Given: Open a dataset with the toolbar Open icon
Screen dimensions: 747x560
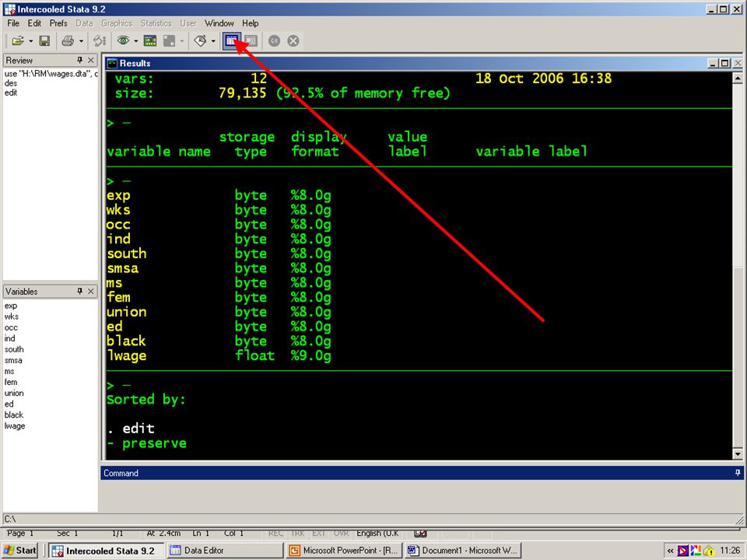Looking at the screenshot, I should [x=18, y=41].
